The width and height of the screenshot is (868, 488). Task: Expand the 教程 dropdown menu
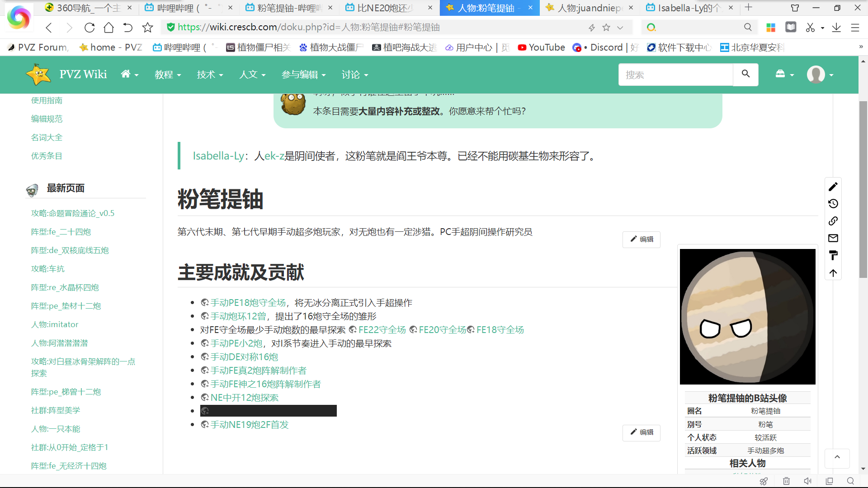coord(168,75)
